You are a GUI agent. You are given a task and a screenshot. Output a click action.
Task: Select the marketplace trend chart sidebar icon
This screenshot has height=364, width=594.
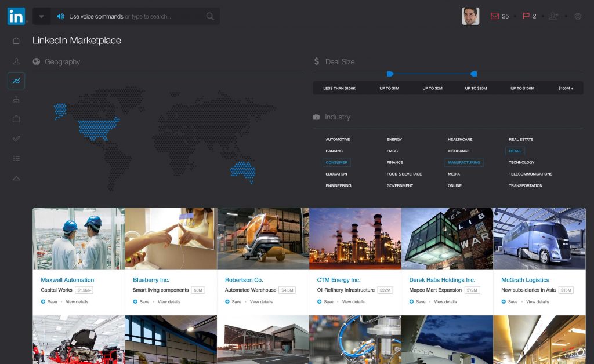[16, 81]
